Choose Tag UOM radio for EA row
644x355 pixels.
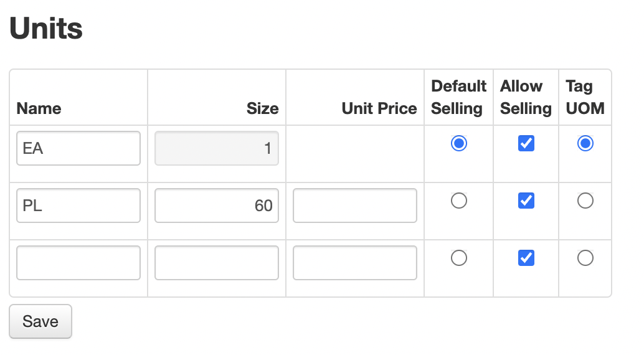click(585, 144)
